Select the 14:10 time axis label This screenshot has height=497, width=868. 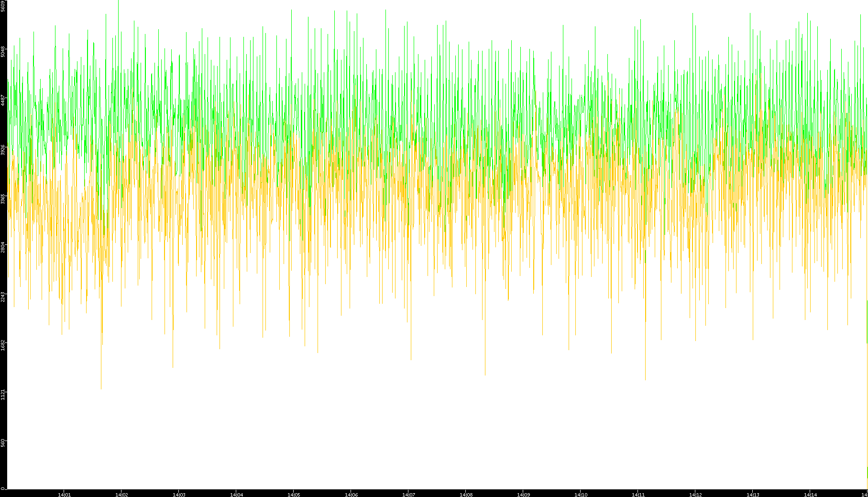581,495
